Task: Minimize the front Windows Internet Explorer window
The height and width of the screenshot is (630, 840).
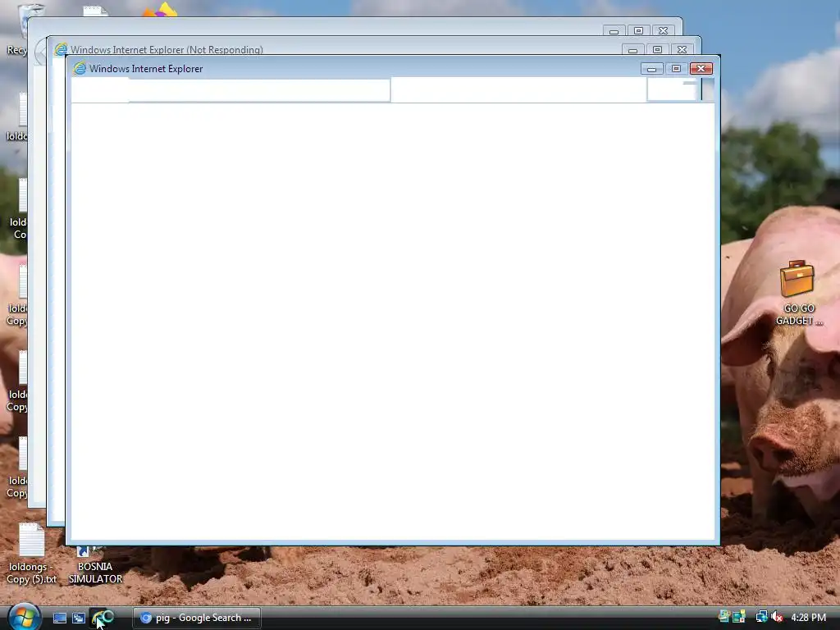Action: (651, 69)
